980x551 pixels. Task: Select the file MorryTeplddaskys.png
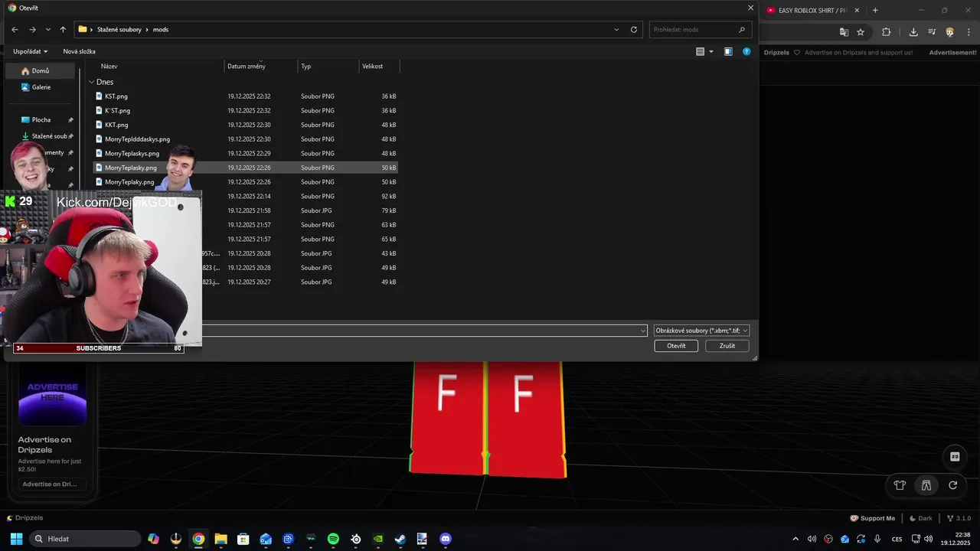pos(245,139)
